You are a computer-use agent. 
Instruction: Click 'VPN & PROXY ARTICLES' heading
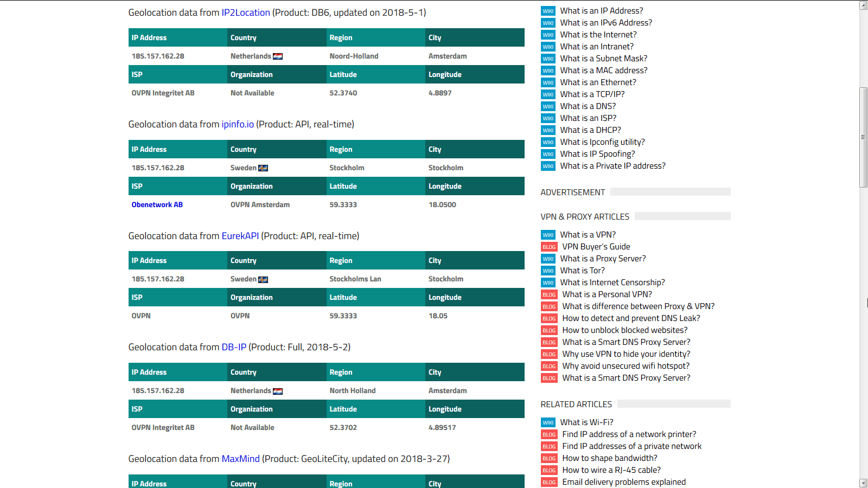tap(585, 216)
